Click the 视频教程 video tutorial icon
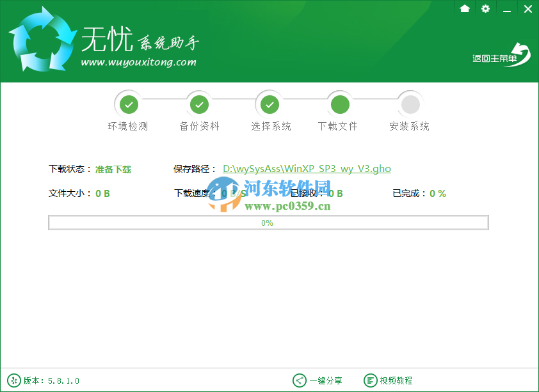The image size is (539, 392). point(370,380)
